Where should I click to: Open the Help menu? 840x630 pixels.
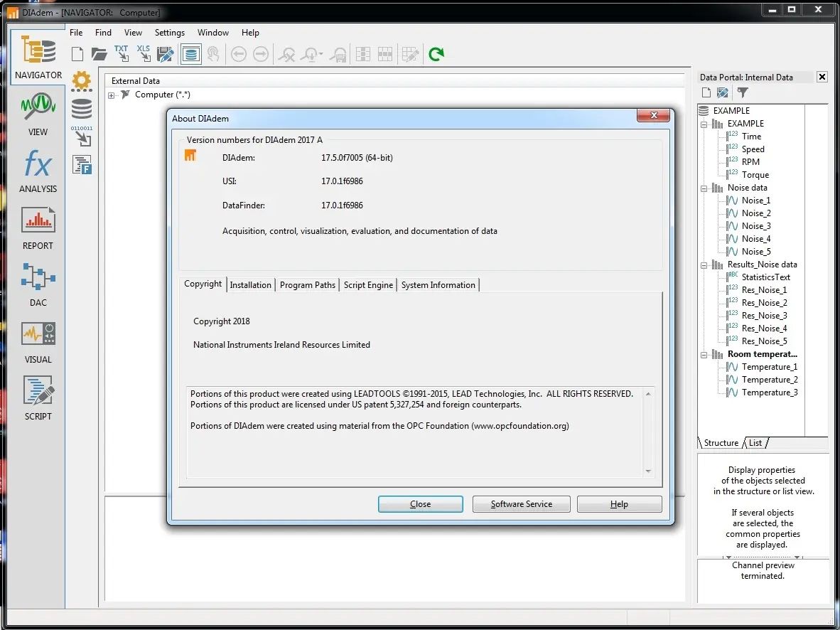(x=250, y=33)
